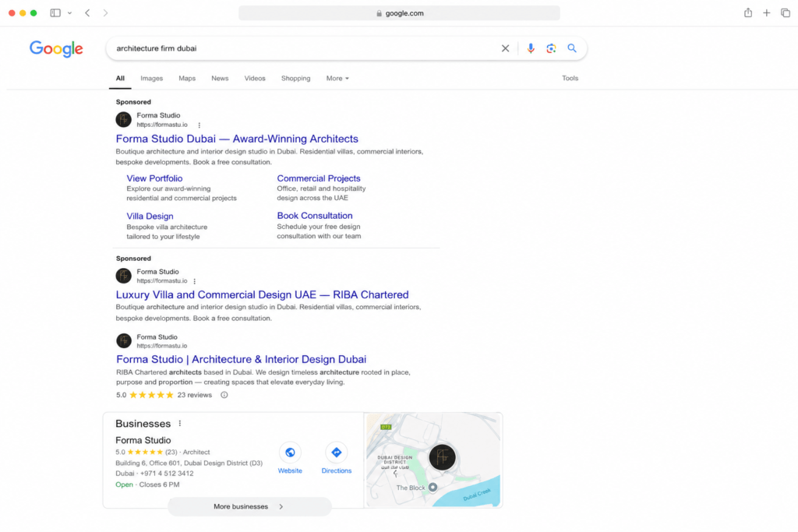
Task: Click the google.com address bar
Action: pos(399,13)
